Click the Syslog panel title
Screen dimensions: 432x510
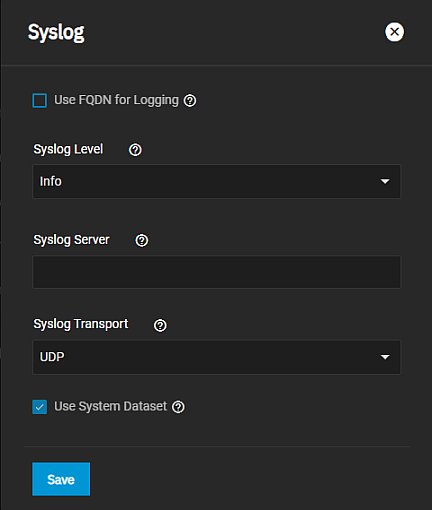[x=56, y=33]
